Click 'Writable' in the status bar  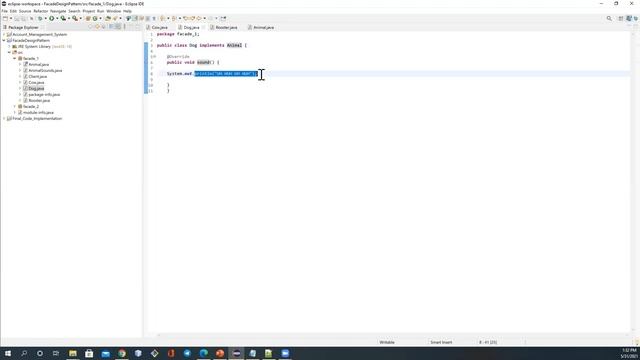[387, 342]
